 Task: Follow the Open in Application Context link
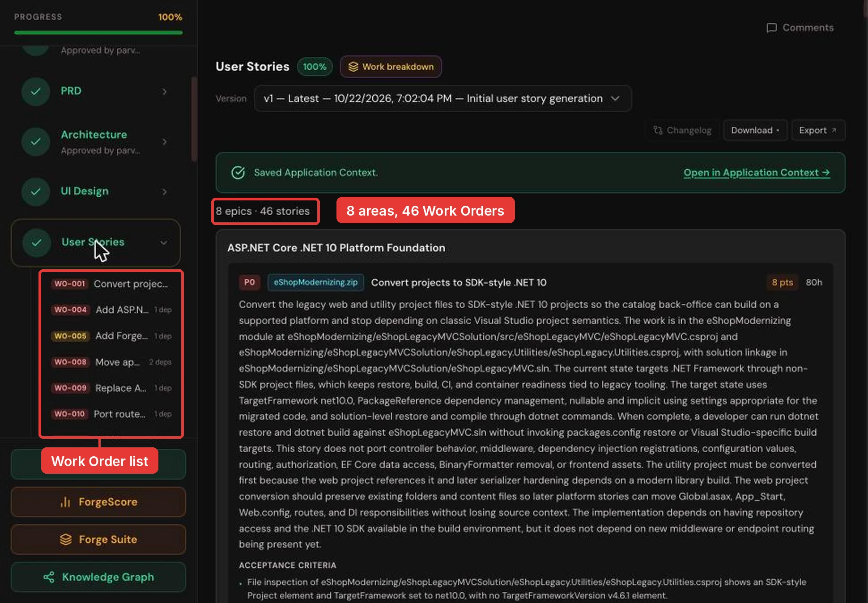point(757,173)
